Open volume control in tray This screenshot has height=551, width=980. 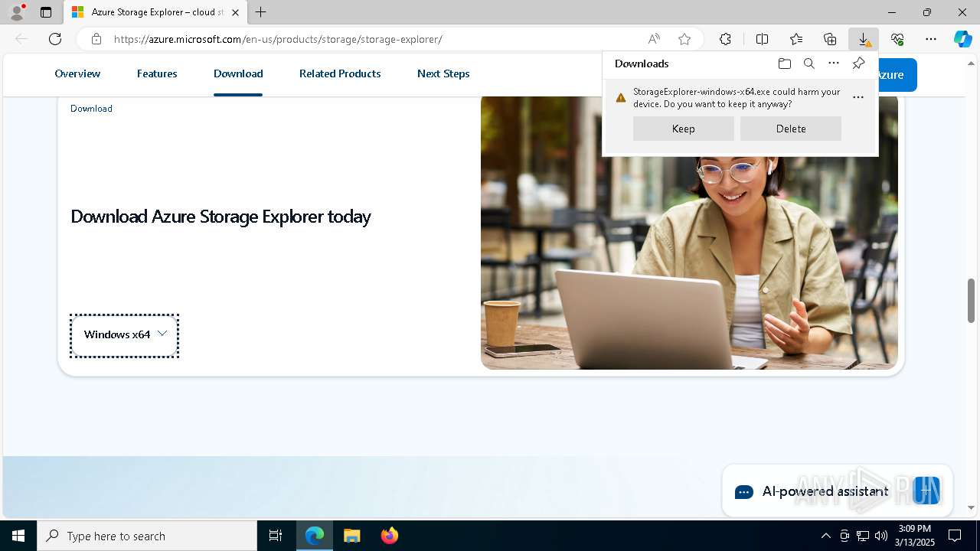[881, 536]
